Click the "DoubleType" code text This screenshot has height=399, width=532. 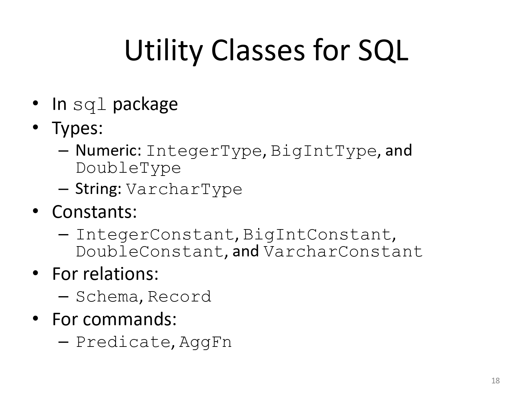tap(128, 168)
